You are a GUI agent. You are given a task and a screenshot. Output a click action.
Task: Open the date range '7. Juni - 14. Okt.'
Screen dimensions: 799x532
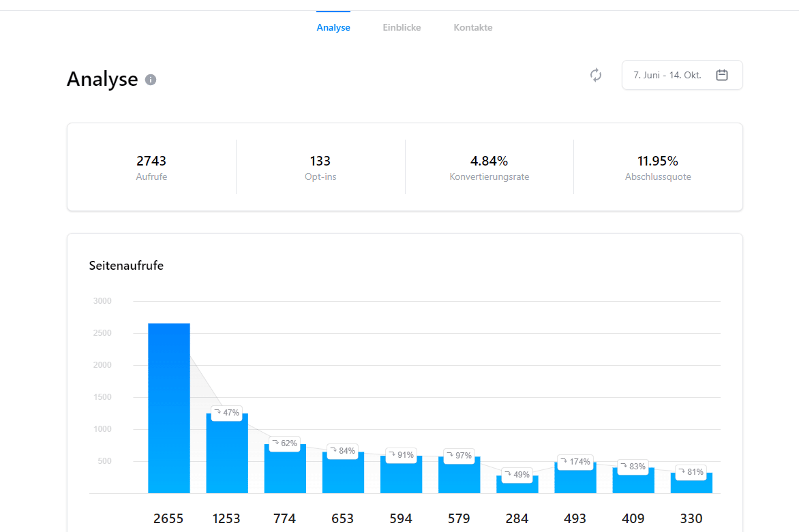(x=666, y=75)
